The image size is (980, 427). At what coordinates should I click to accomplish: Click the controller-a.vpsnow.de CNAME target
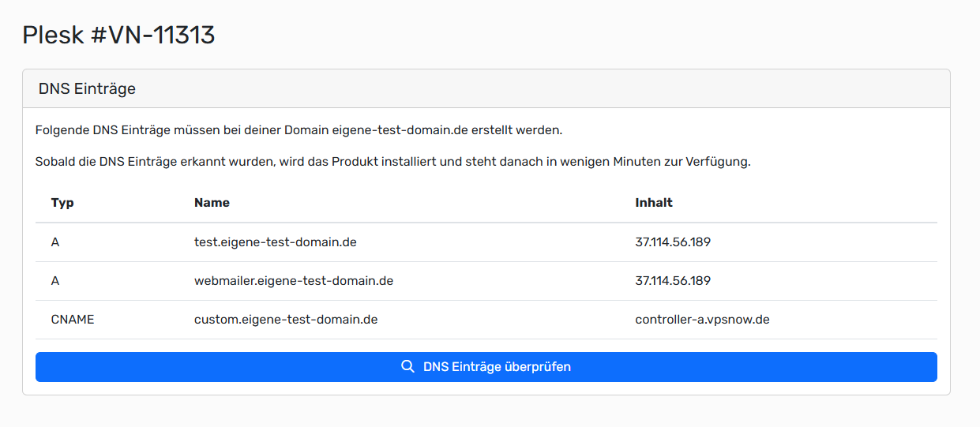pyautogui.click(x=701, y=320)
